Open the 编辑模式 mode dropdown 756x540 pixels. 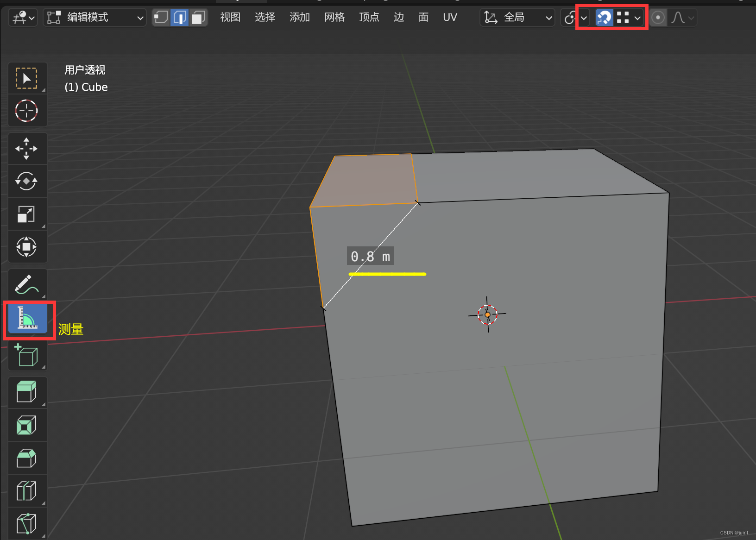[x=95, y=18]
